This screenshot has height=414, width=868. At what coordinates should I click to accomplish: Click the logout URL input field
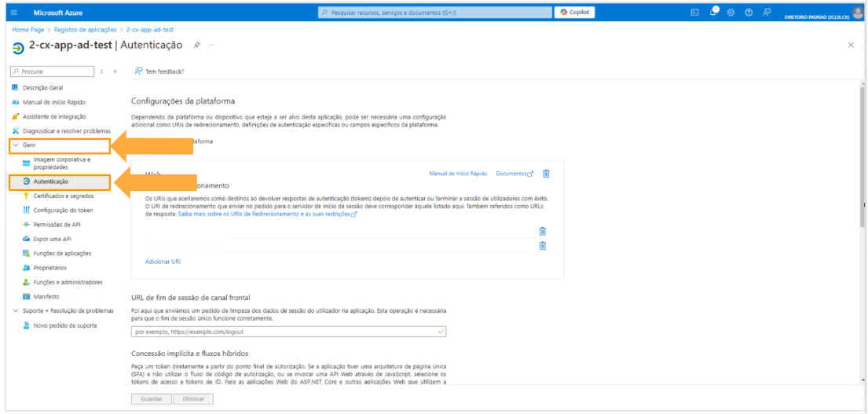pos(288,332)
